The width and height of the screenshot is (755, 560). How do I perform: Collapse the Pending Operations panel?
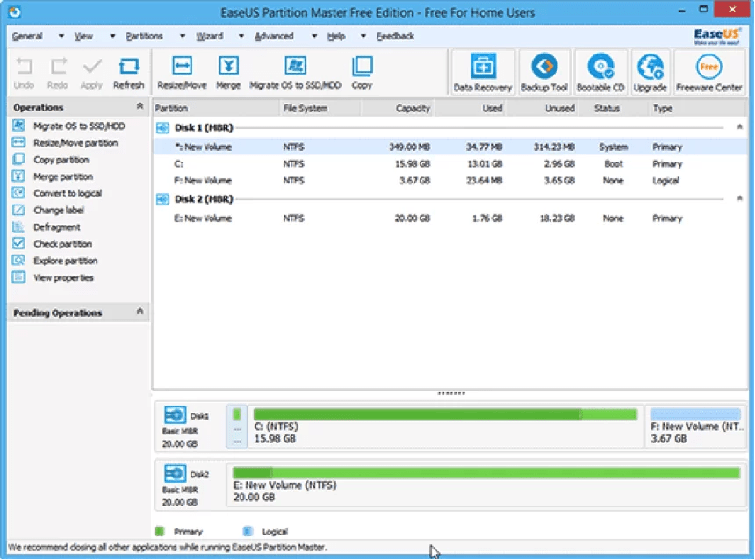pyautogui.click(x=140, y=312)
